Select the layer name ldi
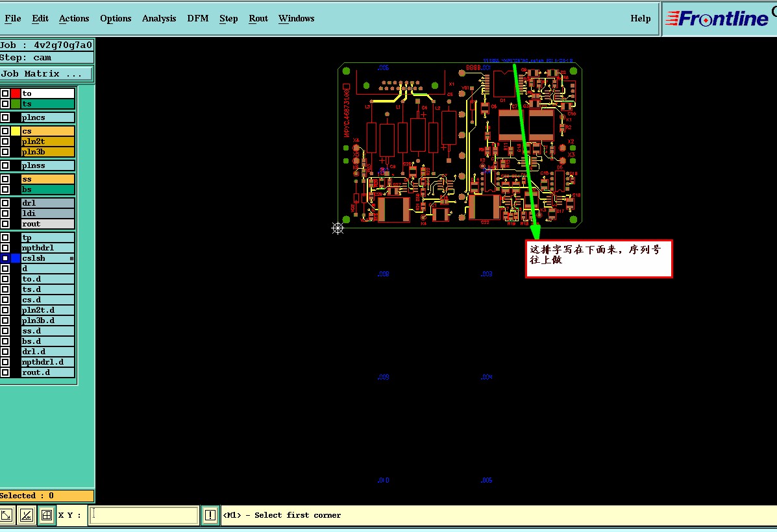Screen dimensions: 777x532 [x=47, y=213]
